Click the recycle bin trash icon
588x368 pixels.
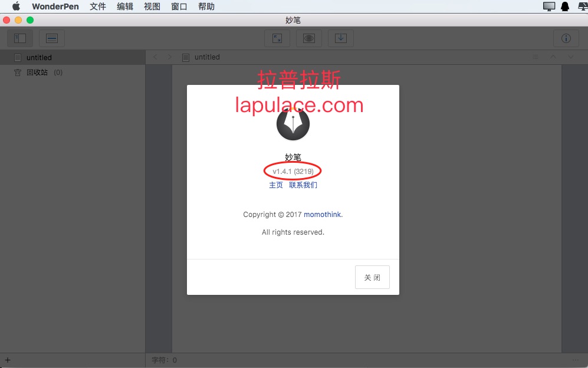click(x=18, y=73)
